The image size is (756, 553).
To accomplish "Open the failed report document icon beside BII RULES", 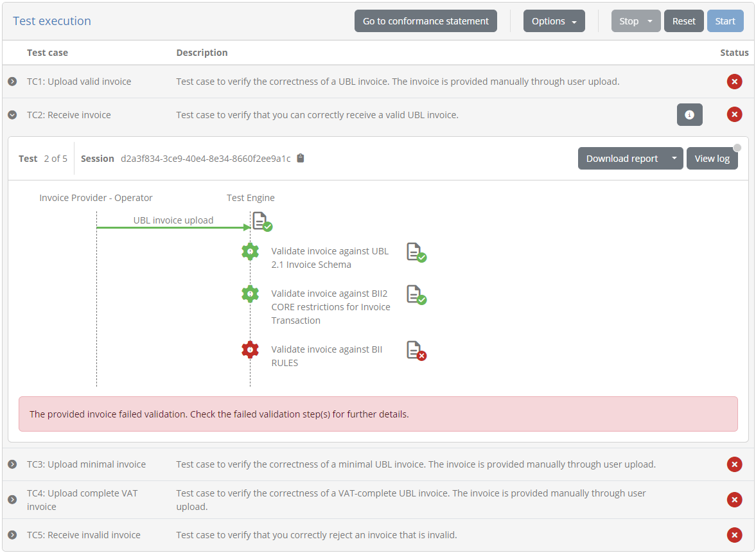I will click(415, 350).
